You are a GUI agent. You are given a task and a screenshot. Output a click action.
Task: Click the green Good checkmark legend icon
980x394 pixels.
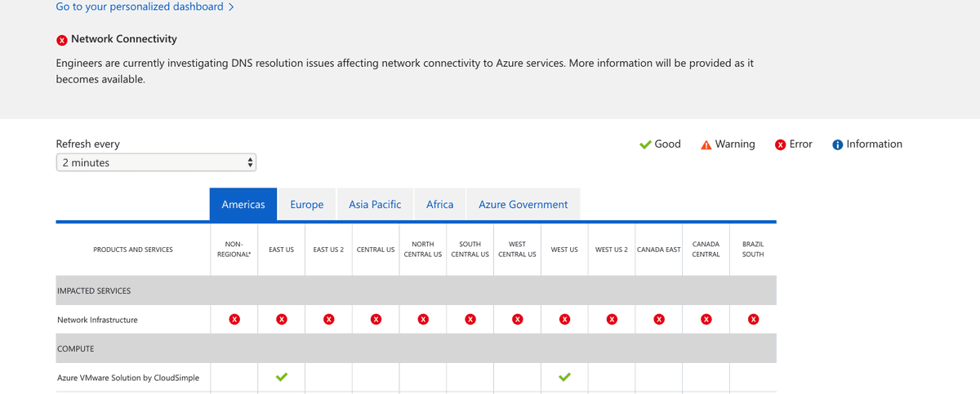click(x=645, y=144)
